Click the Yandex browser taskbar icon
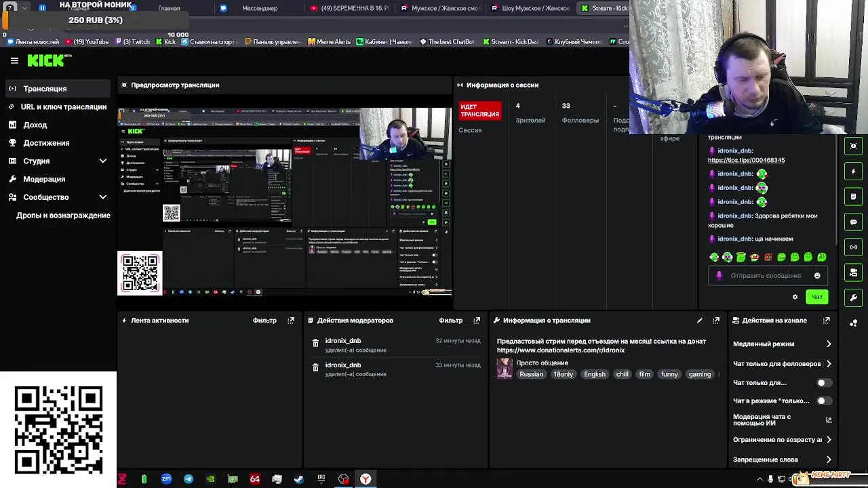Viewport: 868px width, 488px height. click(x=366, y=479)
